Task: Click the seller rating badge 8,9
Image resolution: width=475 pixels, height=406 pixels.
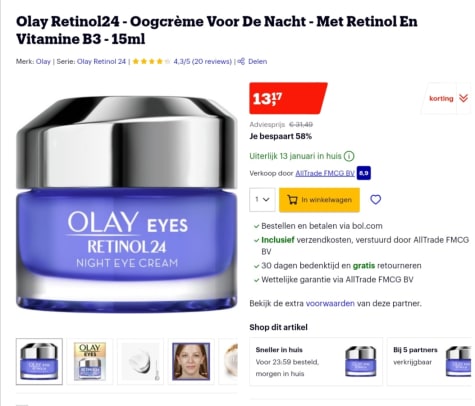Action: click(x=364, y=173)
